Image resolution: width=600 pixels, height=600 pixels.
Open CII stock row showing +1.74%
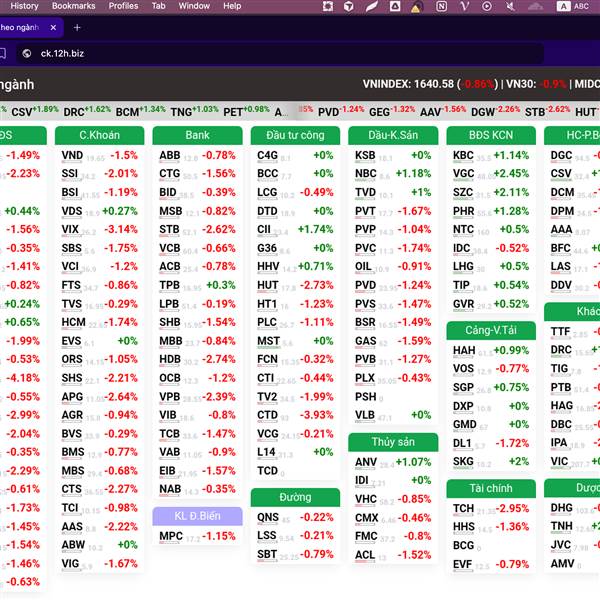click(295, 230)
